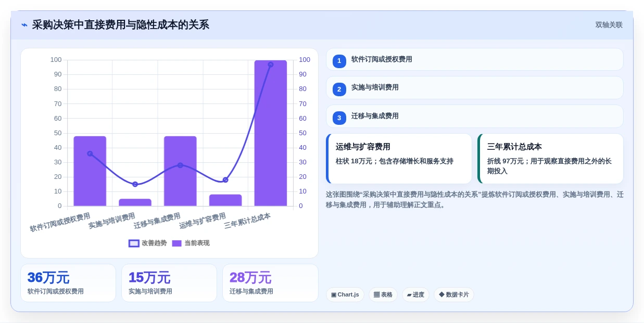Click the 实施与培训费用 short bar

pos(135,202)
